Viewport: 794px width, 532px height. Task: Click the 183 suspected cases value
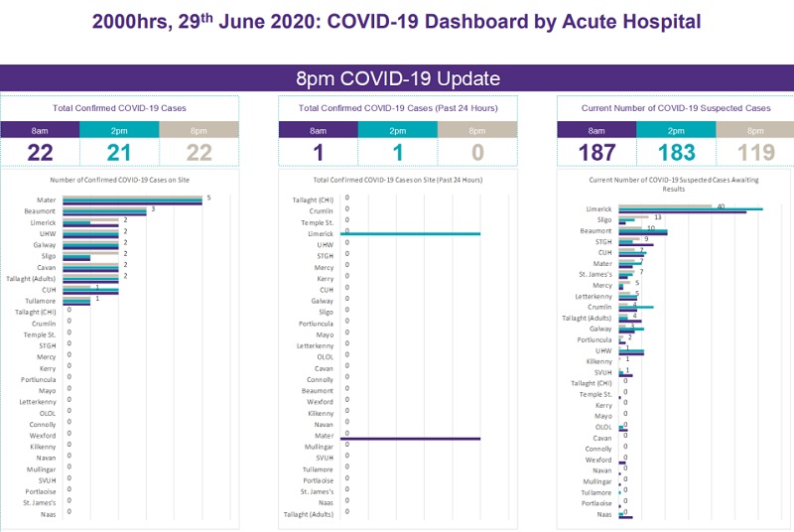(676, 152)
